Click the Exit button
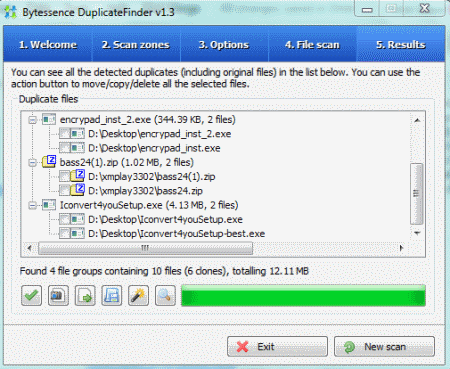This screenshot has height=369, width=450. 277,347
